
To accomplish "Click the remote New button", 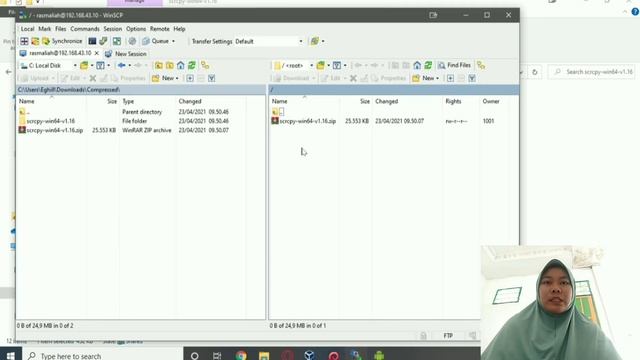I will point(425,78).
